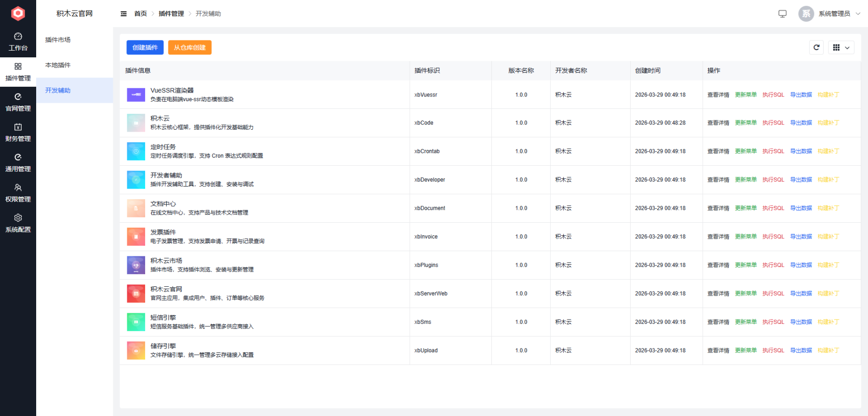Click the blue 创建插件 button
This screenshot has height=416, width=868.
click(x=145, y=47)
